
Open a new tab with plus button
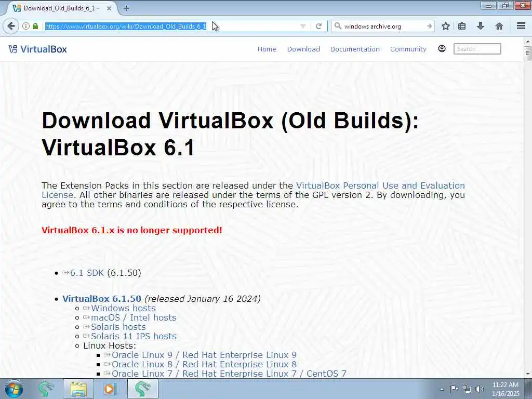click(126, 8)
